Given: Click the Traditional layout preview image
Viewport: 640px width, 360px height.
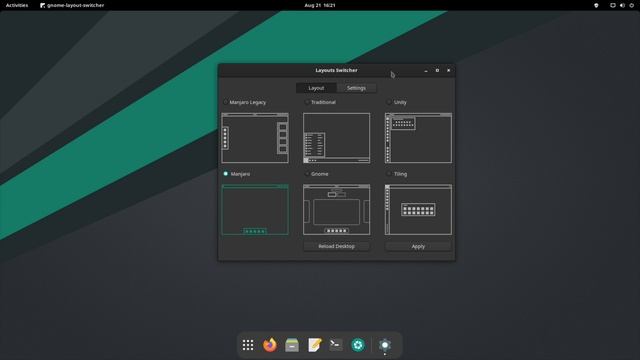Looking at the screenshot, I should pos(336,138).
